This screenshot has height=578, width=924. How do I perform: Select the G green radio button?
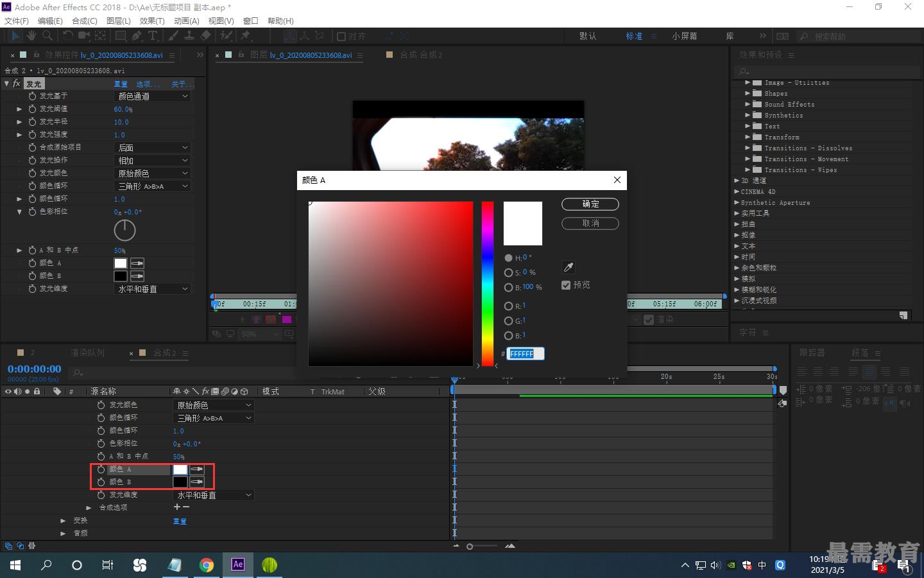point(508,321)
